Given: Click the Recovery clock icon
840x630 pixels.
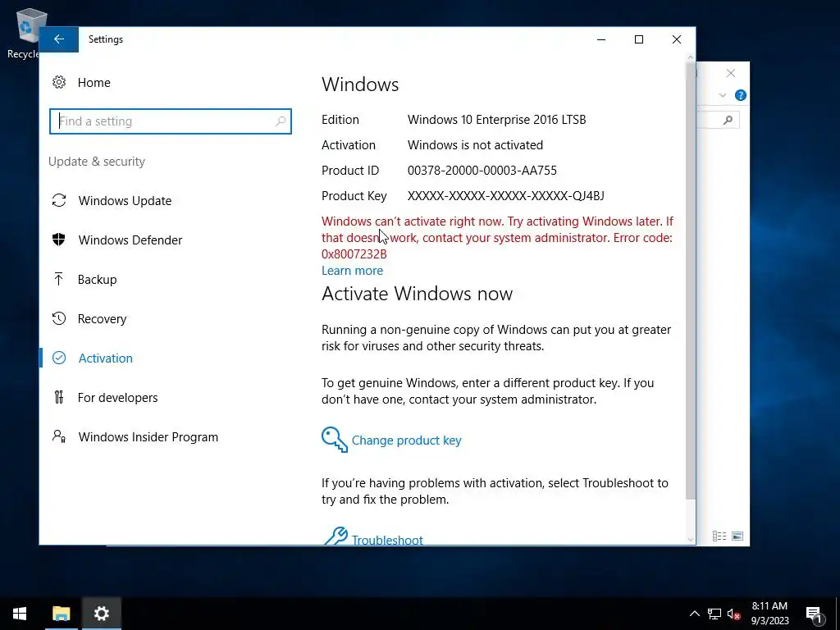Looking at the screenshot, I should pos(59,319).
